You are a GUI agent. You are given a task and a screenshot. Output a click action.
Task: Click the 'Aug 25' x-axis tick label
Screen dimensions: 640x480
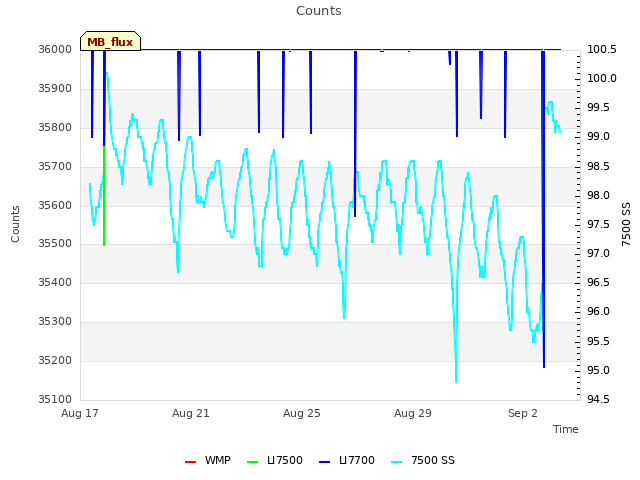(x=302, y=413)
